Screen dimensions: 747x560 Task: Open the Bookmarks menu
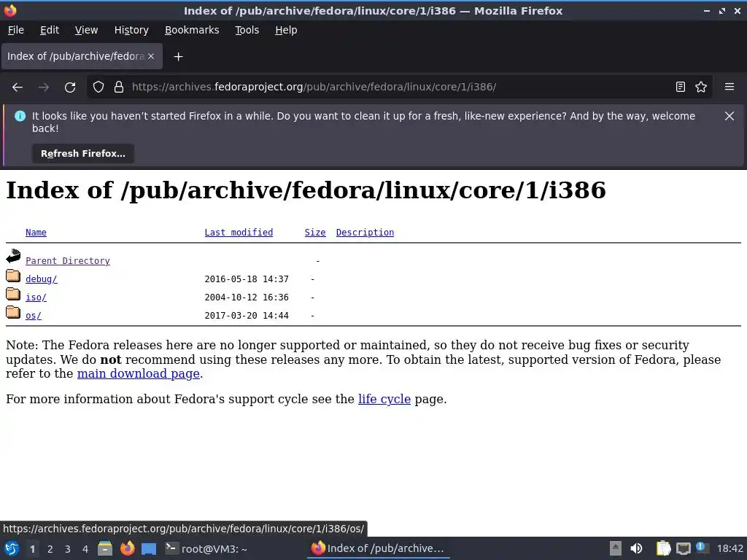tap(192, 30)
